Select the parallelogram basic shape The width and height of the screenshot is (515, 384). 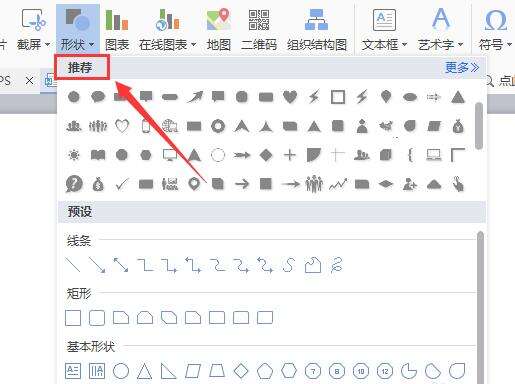pyautogui.click(x=193, y=371)
